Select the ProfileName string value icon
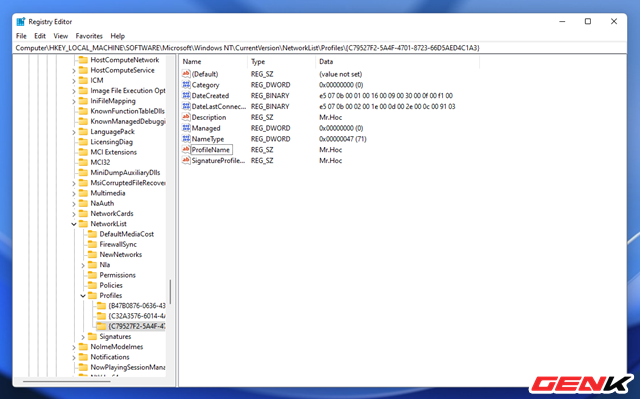 [186, 150]
